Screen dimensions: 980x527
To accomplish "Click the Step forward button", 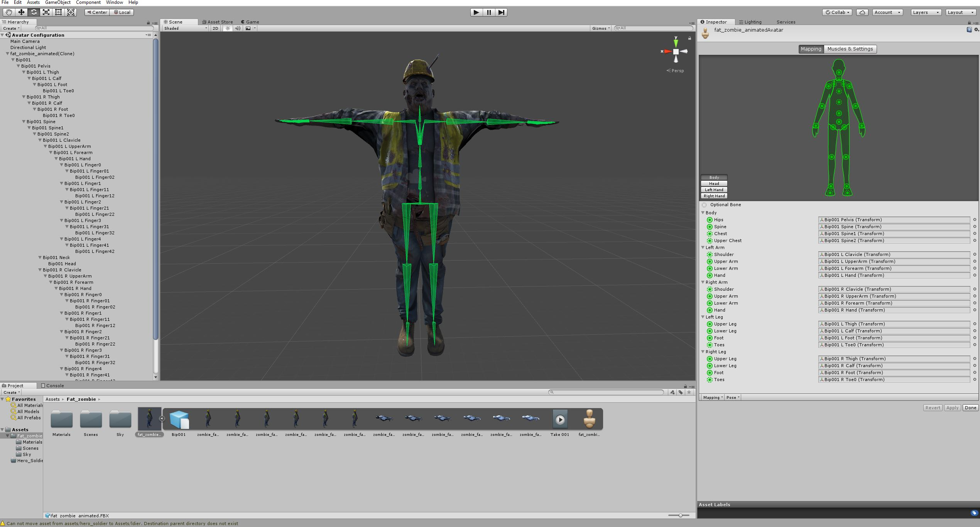I will coord(501,12).
